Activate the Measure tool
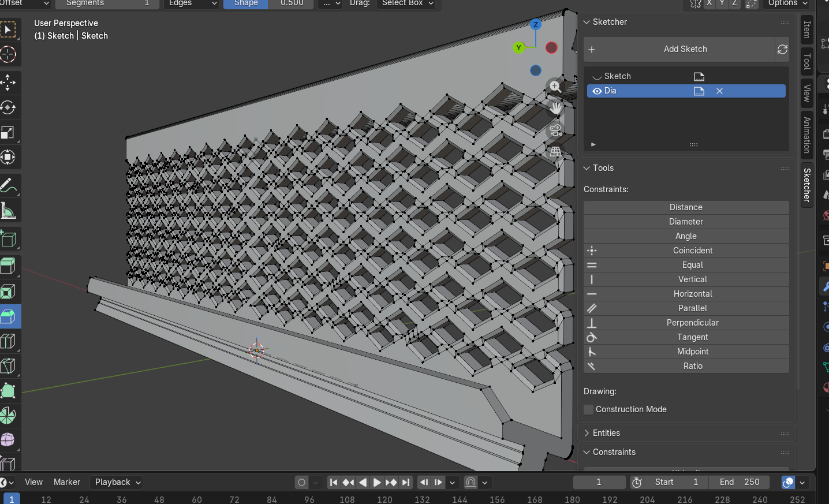The width and height of the screenshot is (829, 504). (8, 211)
